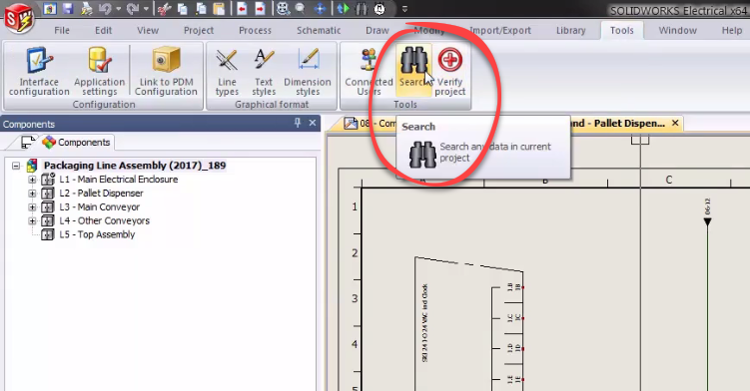This screenshot has width=750, height=391.
Task: Click the save icon in quick access toolbar
Action: point(67,9)
